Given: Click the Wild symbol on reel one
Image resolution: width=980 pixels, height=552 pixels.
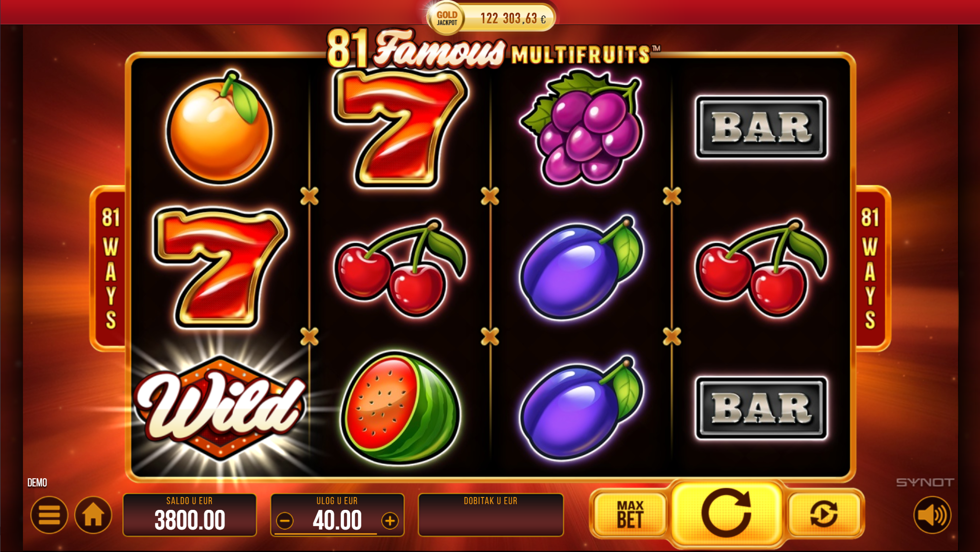Looking at the screenshot, I should (220, 407).
